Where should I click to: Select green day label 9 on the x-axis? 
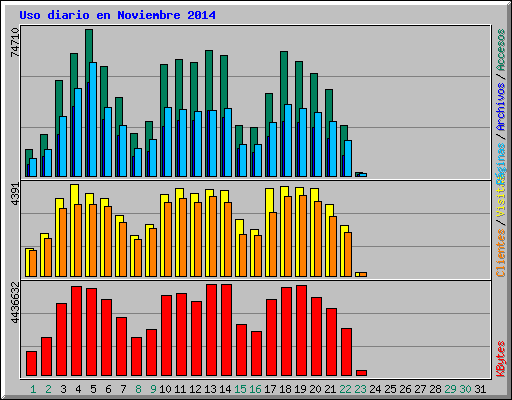pyautogui.click(x=153, y=389)
